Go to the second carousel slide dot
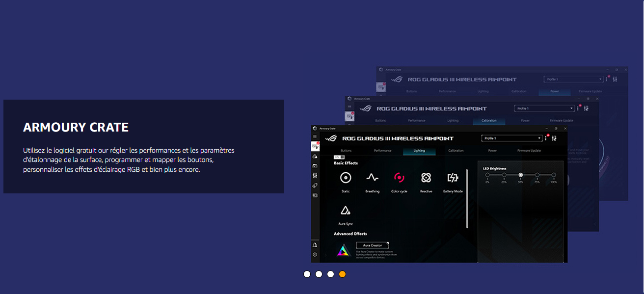This screenshot has width=644, height=294. 319,274
